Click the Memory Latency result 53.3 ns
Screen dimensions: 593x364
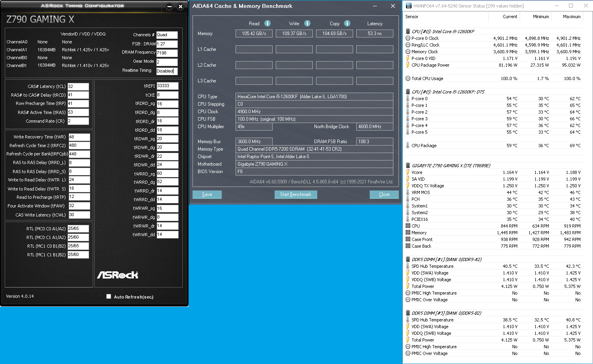pyautogui.click(x=375, y=34)
